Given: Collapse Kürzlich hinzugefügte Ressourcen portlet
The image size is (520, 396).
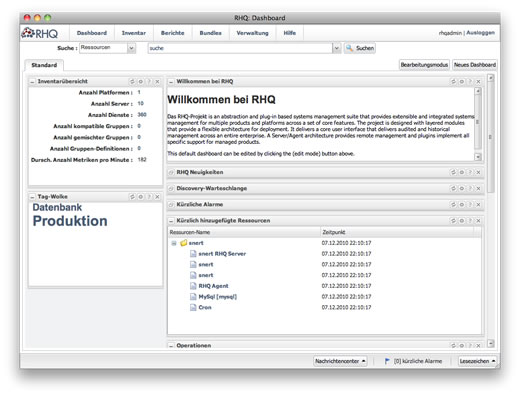Looking at the screenshot, I should (171, 221).
